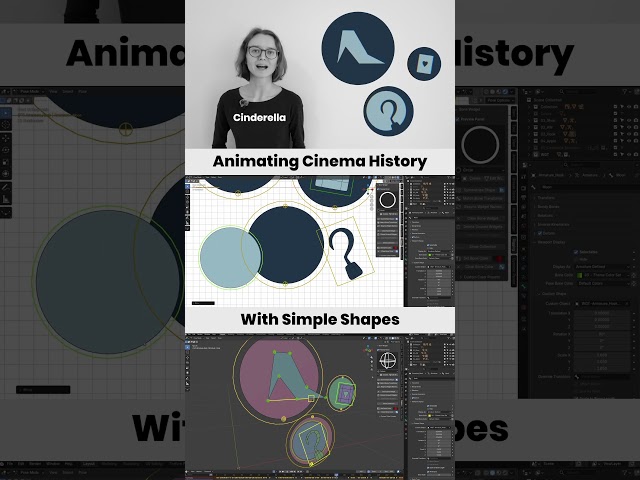This screenshot has width=640, height=480.
Task: Click the editor type icon before Pose Mode
Action: (6, 91)
